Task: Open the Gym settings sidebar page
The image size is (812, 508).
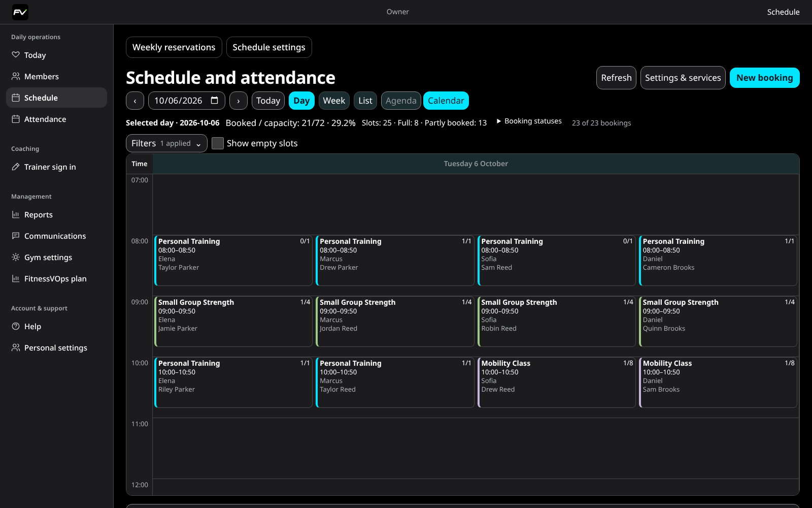Action: coord(56,257)
